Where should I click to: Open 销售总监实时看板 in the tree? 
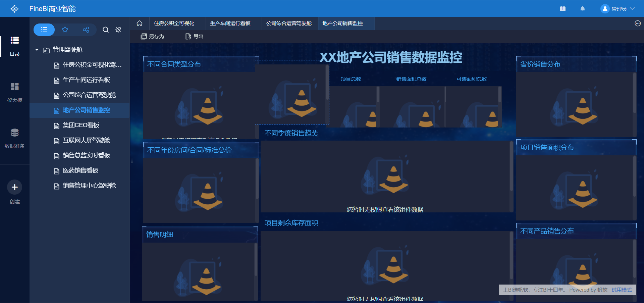pos(86,155)
